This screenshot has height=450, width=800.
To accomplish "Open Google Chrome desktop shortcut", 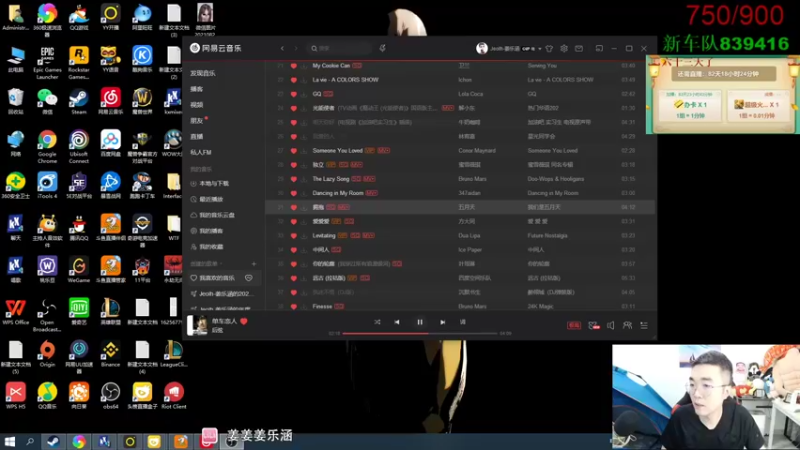I will pyautogui.click(x=47, y=147).
